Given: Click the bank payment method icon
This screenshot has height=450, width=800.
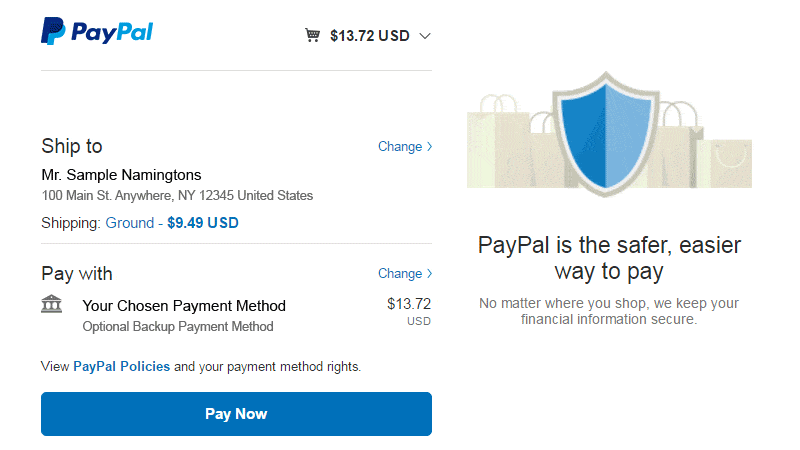Looking at the screenshot, I should tap(51, 304).
